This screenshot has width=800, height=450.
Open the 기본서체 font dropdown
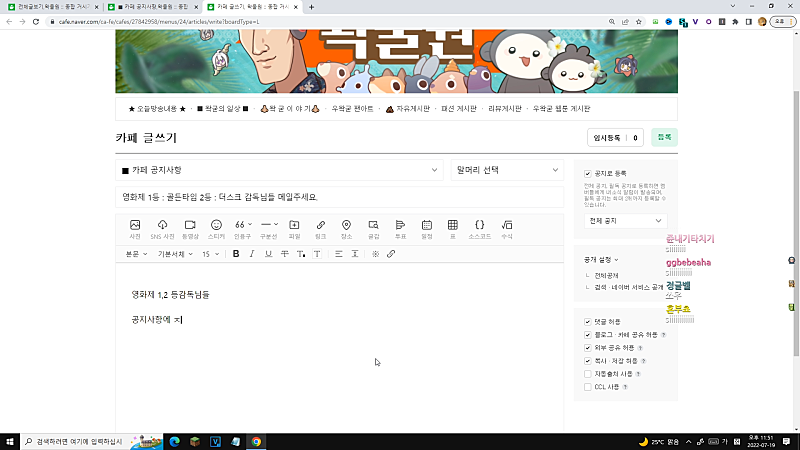click(175, 254)
